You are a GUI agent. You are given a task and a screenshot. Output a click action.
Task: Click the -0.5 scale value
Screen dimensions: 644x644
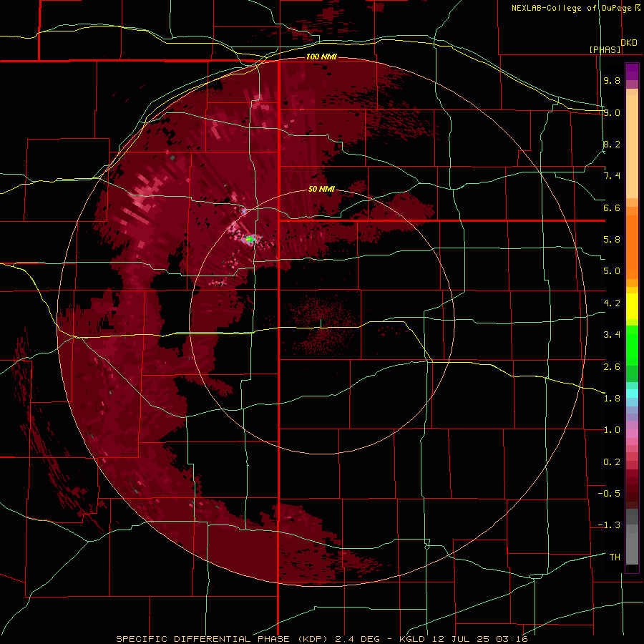click(x=609, y=494)
